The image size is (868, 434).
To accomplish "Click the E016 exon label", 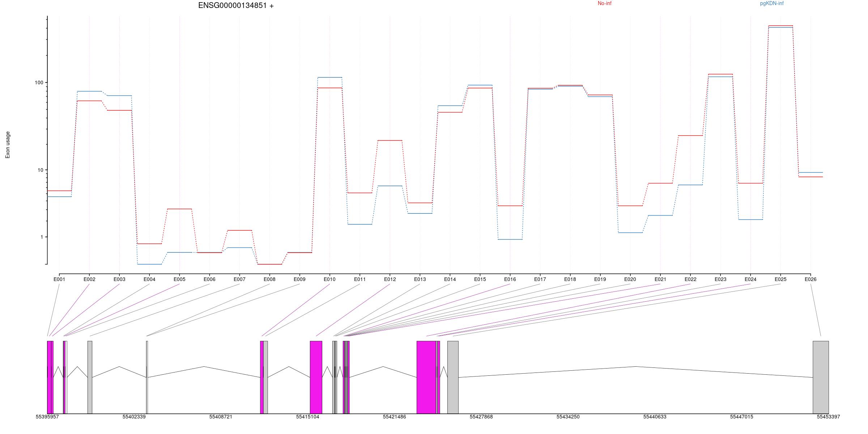I will click(510, 279).
